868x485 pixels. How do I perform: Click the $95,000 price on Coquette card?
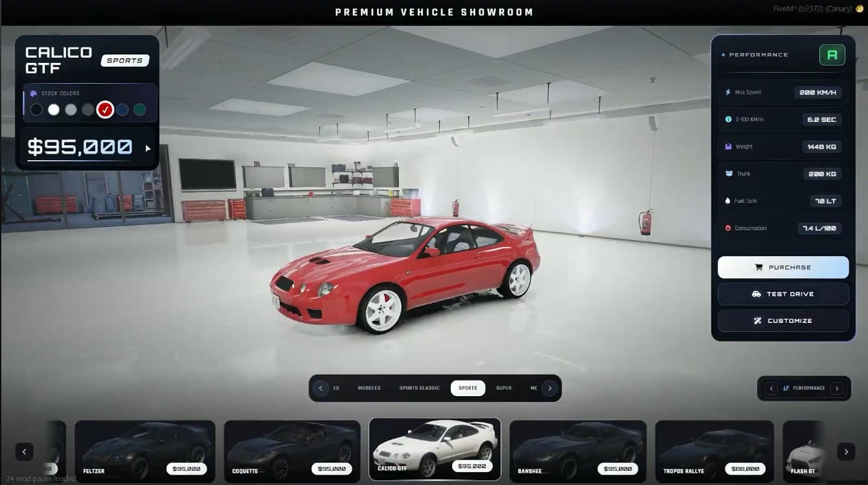pyautogui.click(x=332, y=468)
